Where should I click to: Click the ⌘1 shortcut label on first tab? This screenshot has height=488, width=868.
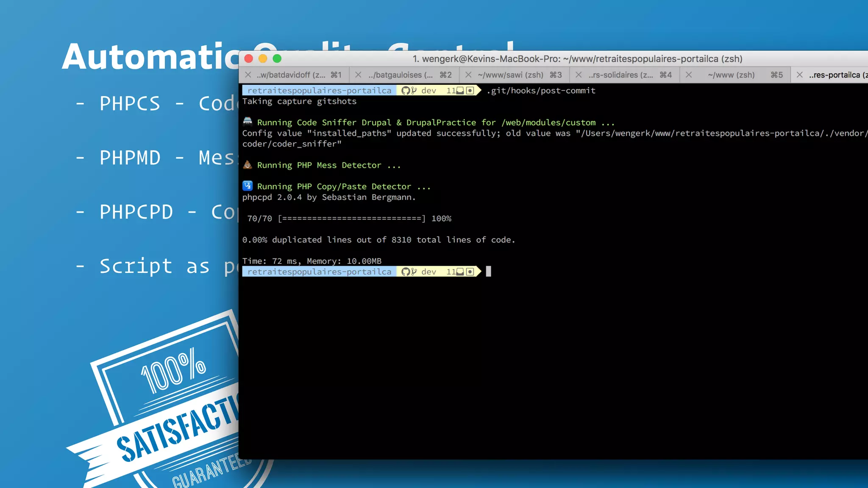336,75
